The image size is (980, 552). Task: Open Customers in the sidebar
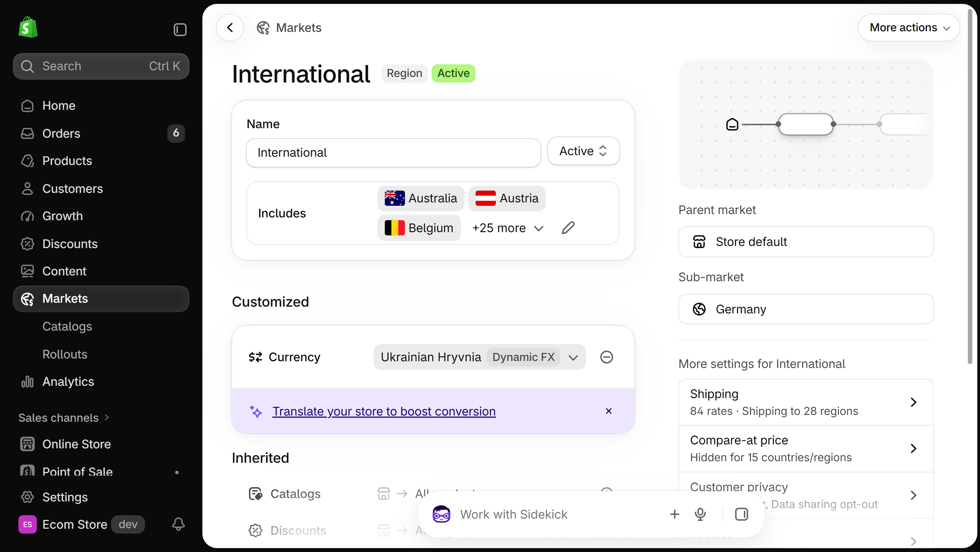click(x=101, y=188)
